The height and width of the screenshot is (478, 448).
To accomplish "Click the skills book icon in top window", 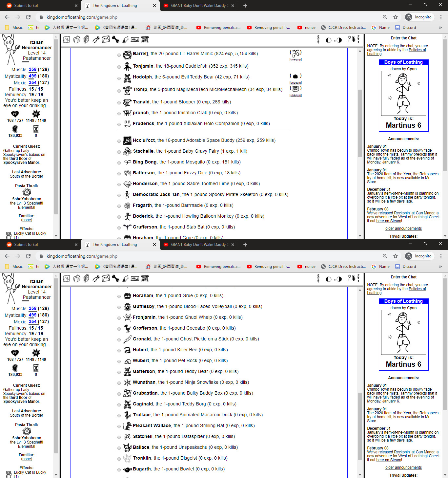I will point(86,40).
